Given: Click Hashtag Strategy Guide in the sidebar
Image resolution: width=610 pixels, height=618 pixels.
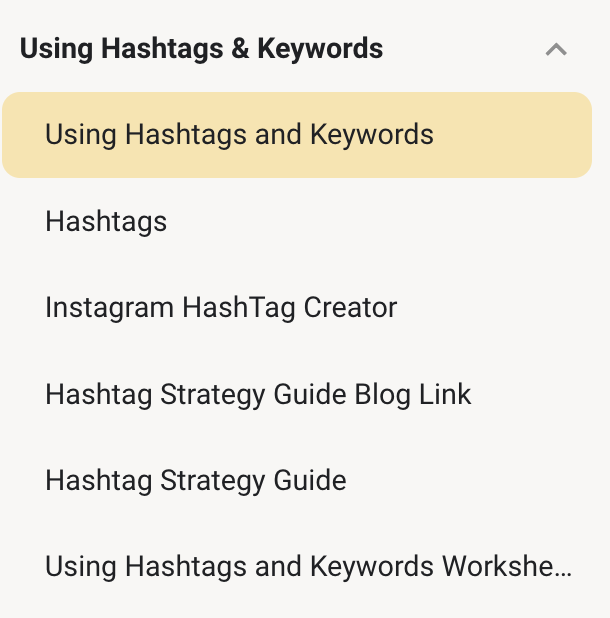Looking at the screenshot, I should [196, 481].
